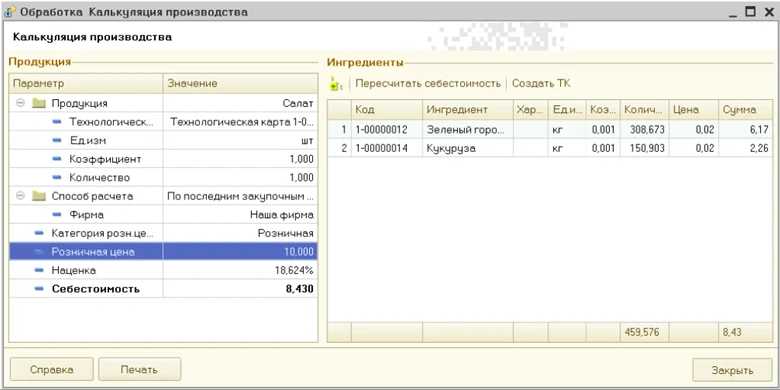The width and height of the screenshot is (780, 390).
Task: Click the Печать button
Action: 139,370
